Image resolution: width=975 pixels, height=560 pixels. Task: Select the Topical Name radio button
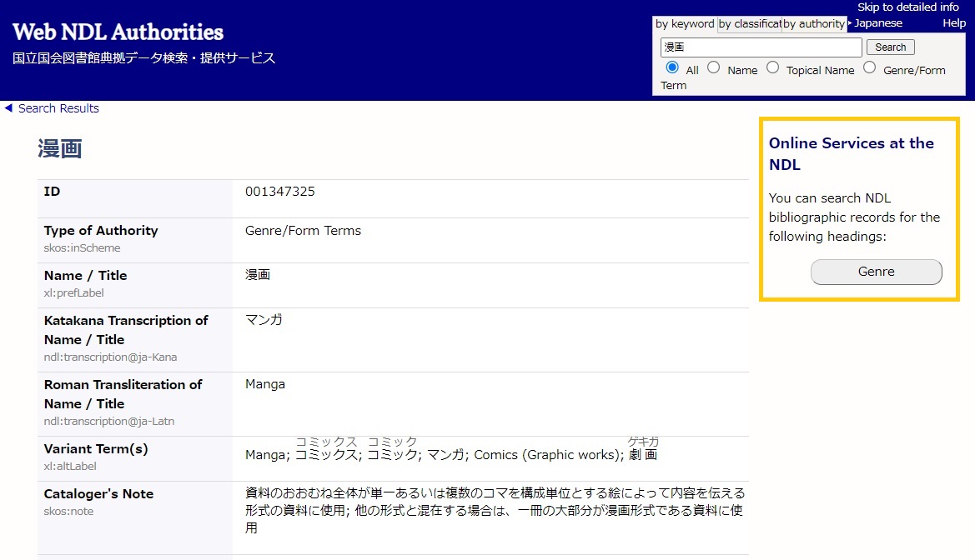(773, 67)
